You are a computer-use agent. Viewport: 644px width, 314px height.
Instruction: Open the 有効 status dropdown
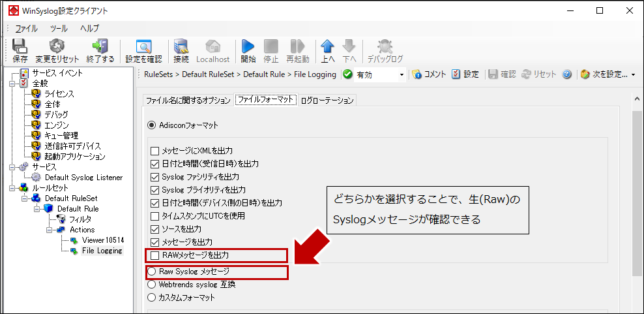coord(402,75)
